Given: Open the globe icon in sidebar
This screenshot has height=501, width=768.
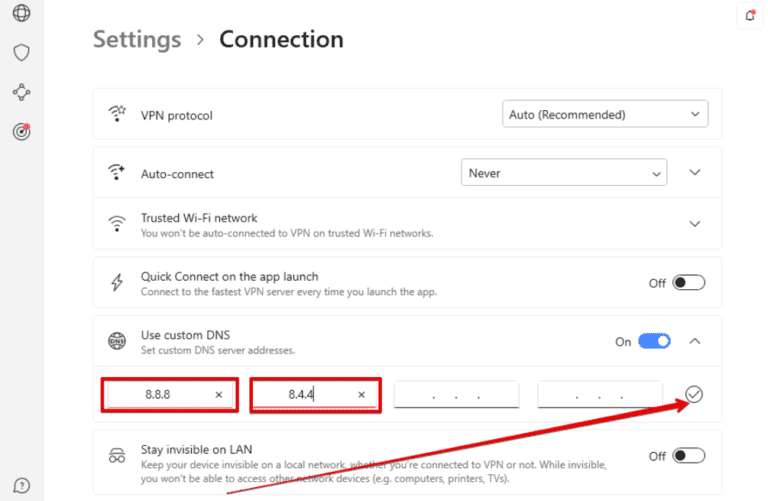Looking at the screenshot, I should click(x=21, y=13).
